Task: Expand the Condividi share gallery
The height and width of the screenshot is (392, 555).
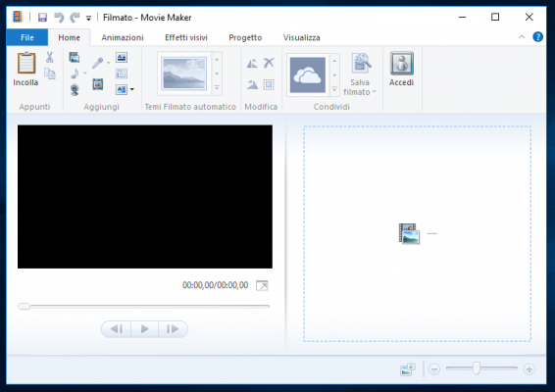Action: click(334, 89)
